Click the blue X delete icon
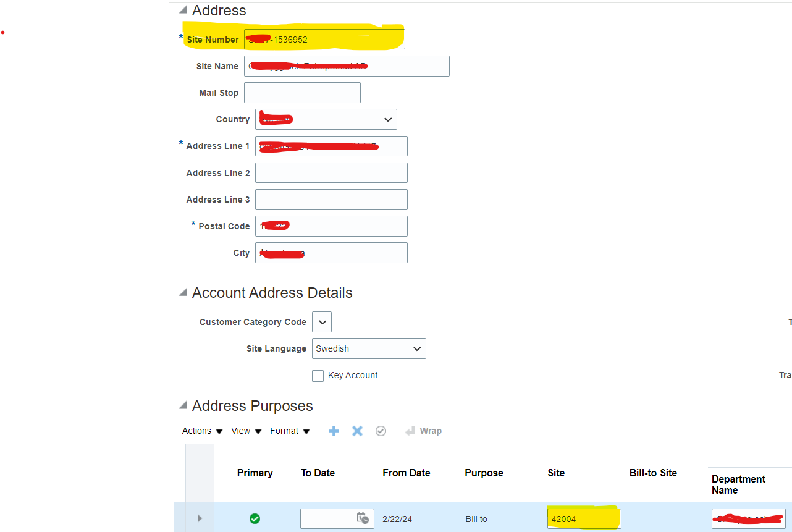Screen dimensions: 792x532 pyautogui.click(x=357, y=431)
